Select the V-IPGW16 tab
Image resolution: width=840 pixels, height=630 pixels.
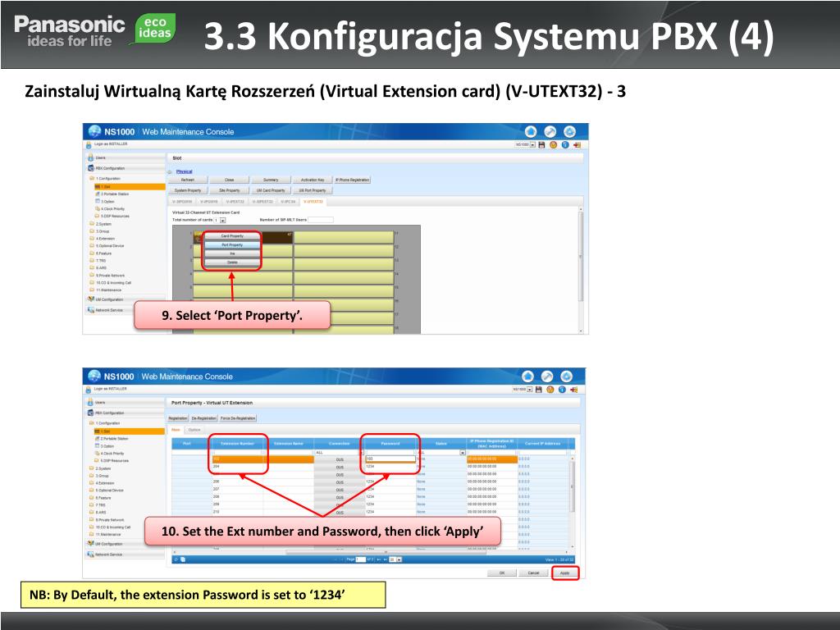(x=209, y=202)
